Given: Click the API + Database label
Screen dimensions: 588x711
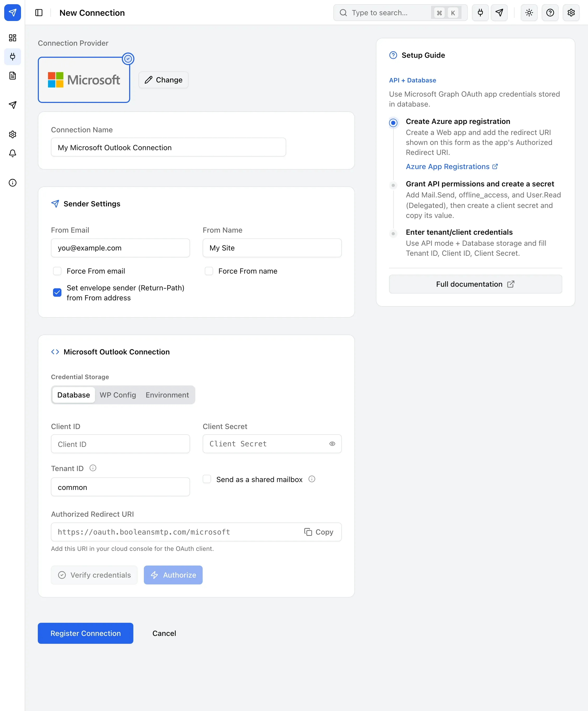Looking at the screenshot, I should 412,80.
